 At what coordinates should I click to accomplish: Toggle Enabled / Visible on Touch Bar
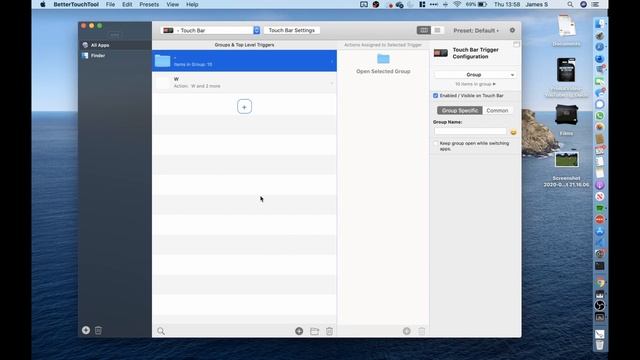coord(436,96)
